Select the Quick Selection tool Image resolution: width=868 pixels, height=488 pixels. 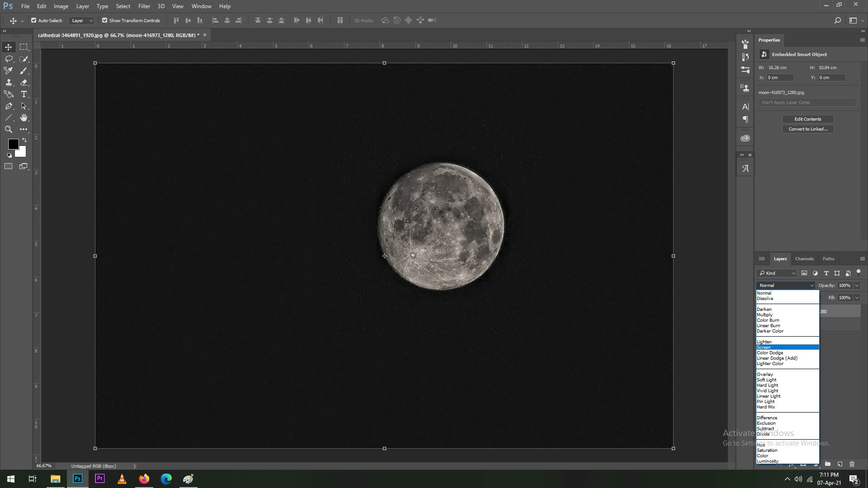[x=24, y=59]
